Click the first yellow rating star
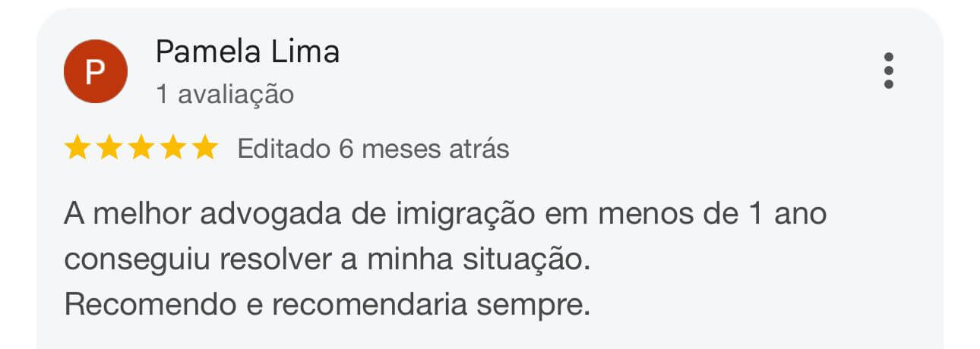 coord(77,149)
